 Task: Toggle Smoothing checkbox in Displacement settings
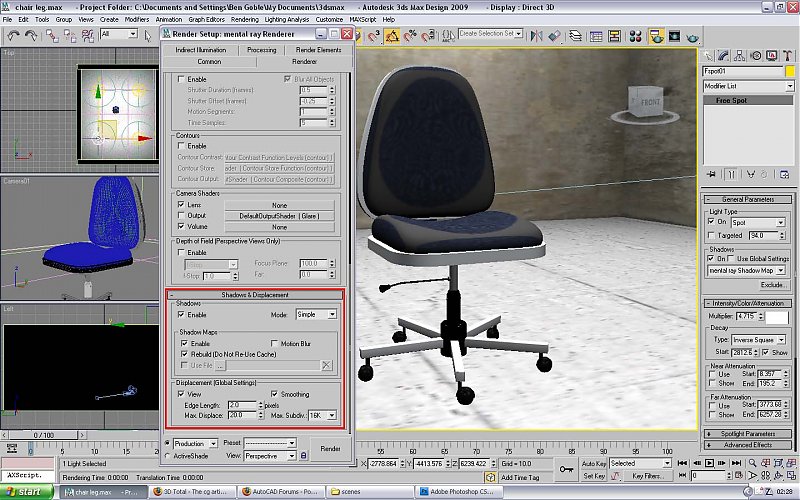pos(274,394)
